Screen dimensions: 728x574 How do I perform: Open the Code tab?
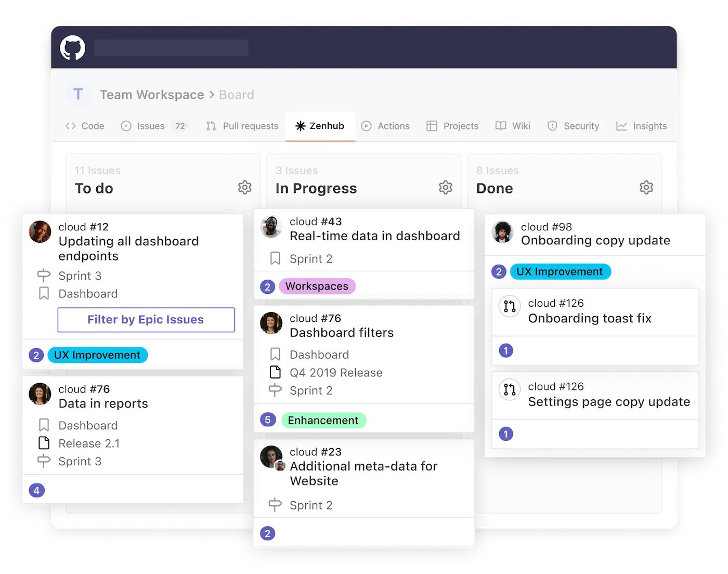[85, 126]
